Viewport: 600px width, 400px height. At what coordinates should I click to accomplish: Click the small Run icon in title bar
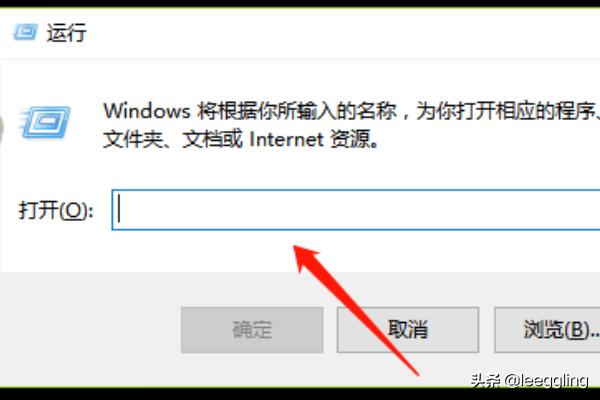coord(25,32)
